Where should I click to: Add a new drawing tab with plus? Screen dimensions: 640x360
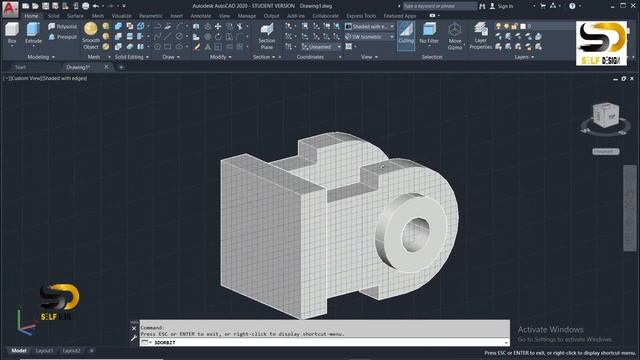coord(121,67)
